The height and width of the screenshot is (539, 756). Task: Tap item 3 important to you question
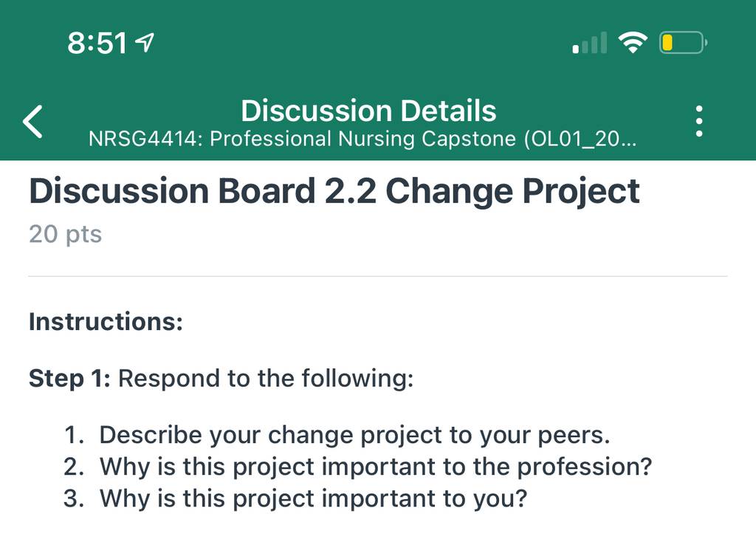click(x=295, y=498)
